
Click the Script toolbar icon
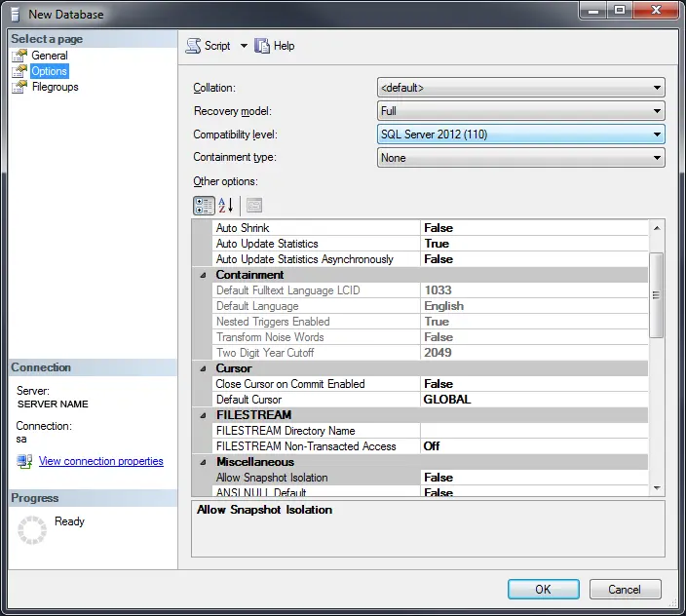coord(193,46)
